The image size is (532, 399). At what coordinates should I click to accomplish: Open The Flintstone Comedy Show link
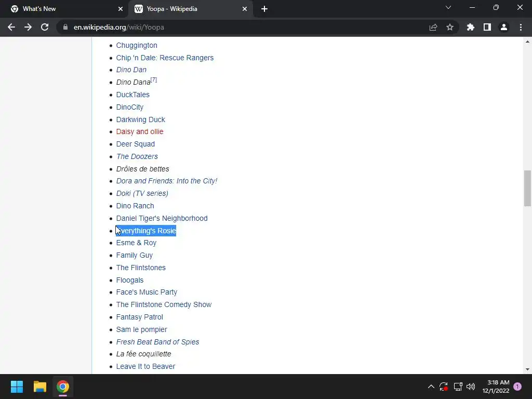[x=164, y=304]
